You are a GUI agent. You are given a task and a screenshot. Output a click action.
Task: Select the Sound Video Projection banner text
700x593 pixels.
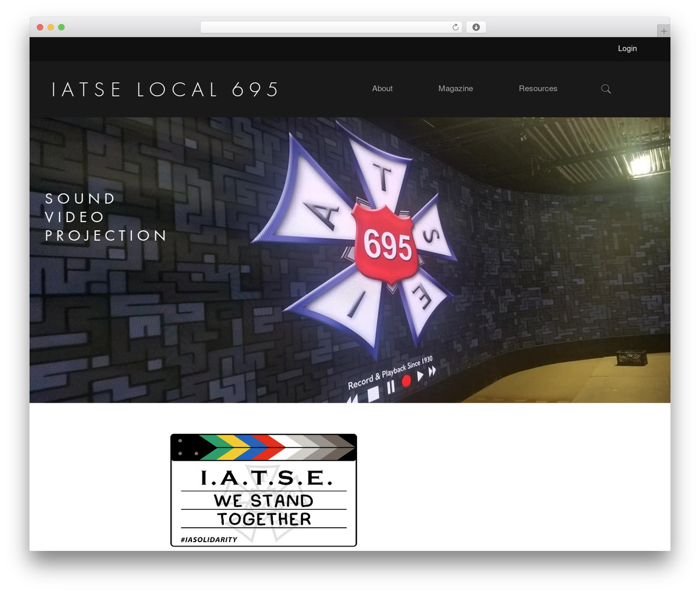[x=106, y=217]
